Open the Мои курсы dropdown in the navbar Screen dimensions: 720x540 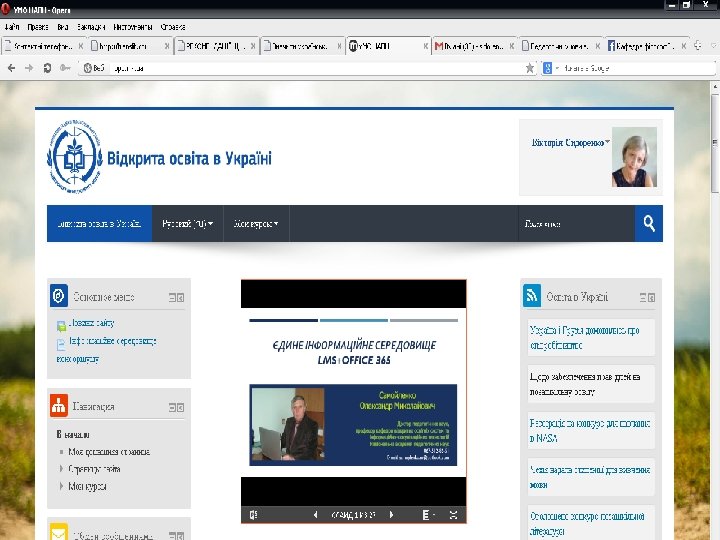pyautogui.click(x=256, y=224)
